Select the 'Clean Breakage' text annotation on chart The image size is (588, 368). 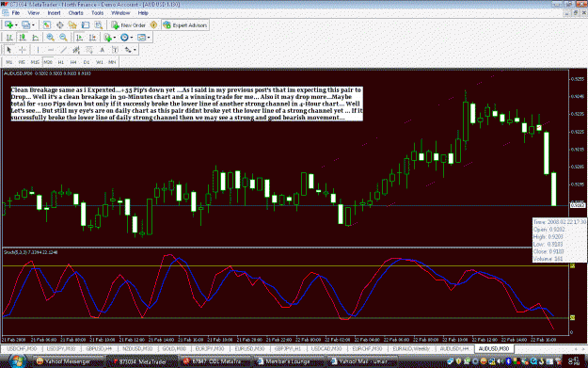point(187,104)
